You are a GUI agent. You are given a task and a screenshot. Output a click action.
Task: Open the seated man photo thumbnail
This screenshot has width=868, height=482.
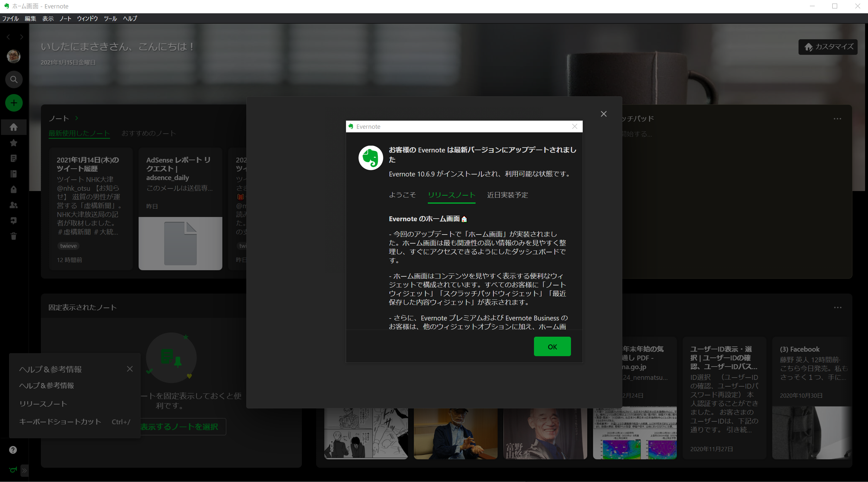(455, 434)
